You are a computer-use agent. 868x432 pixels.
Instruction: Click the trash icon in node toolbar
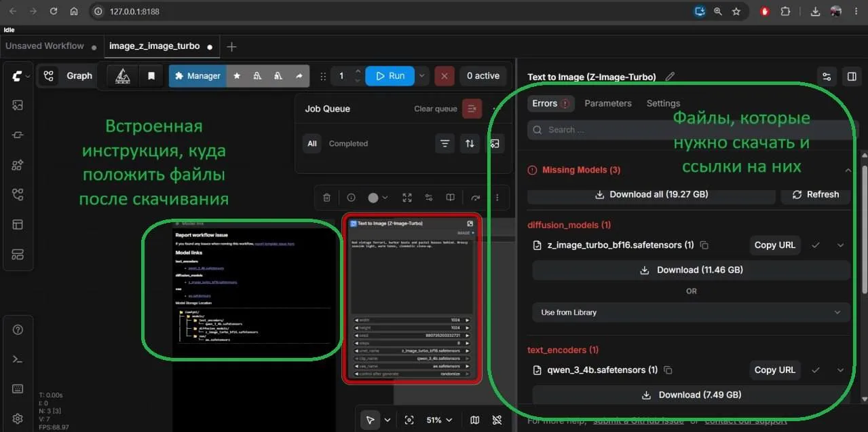pyautogui.click(x=326, y=198)
